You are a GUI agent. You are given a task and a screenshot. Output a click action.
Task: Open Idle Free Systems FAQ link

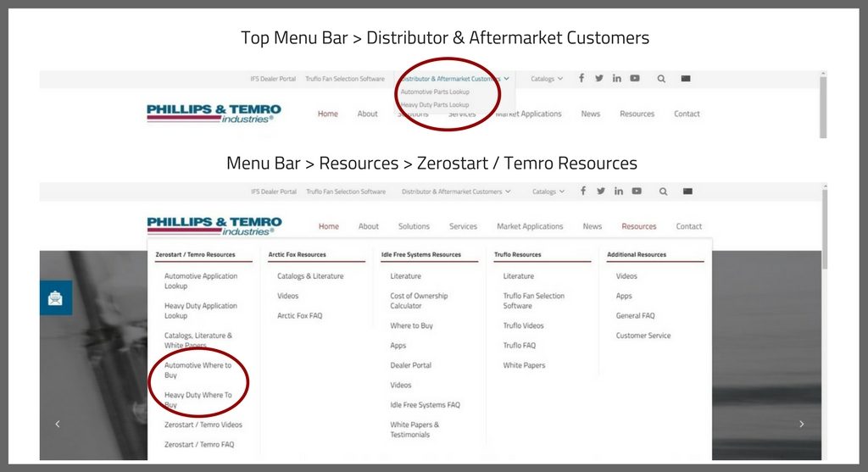coord(426,404)
